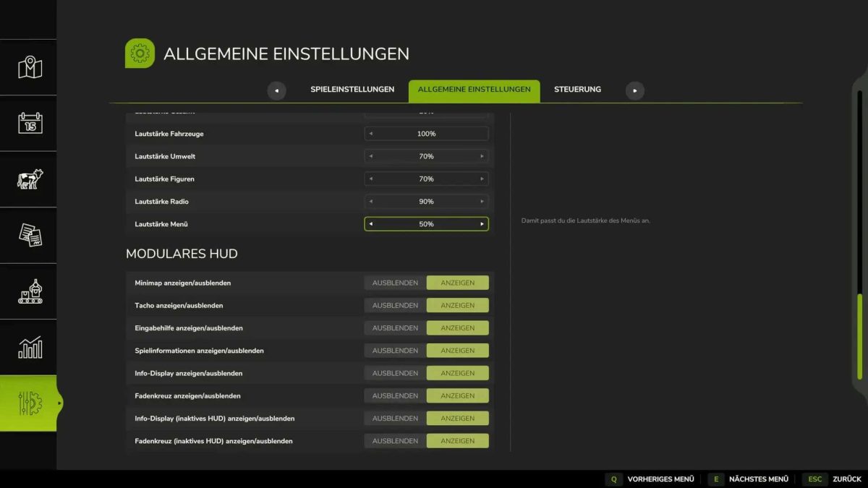This screenshot has height=488, width=868.
Task: Decrease Lautstärke Radio with the left arrow
Action: click(371, 201)
